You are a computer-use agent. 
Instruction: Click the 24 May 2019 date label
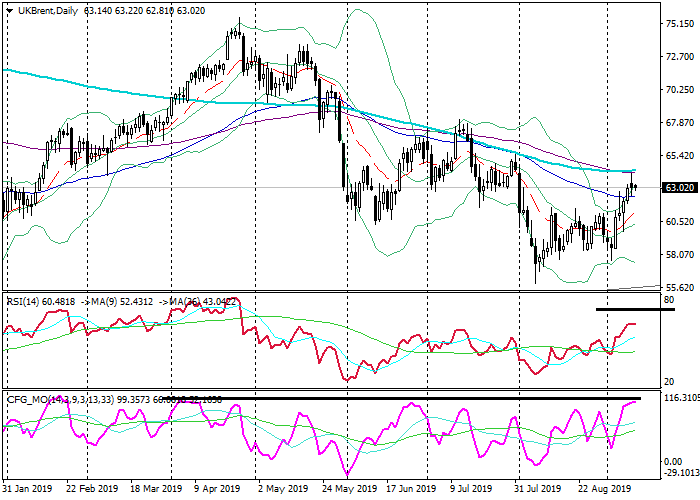pos(347,489)
